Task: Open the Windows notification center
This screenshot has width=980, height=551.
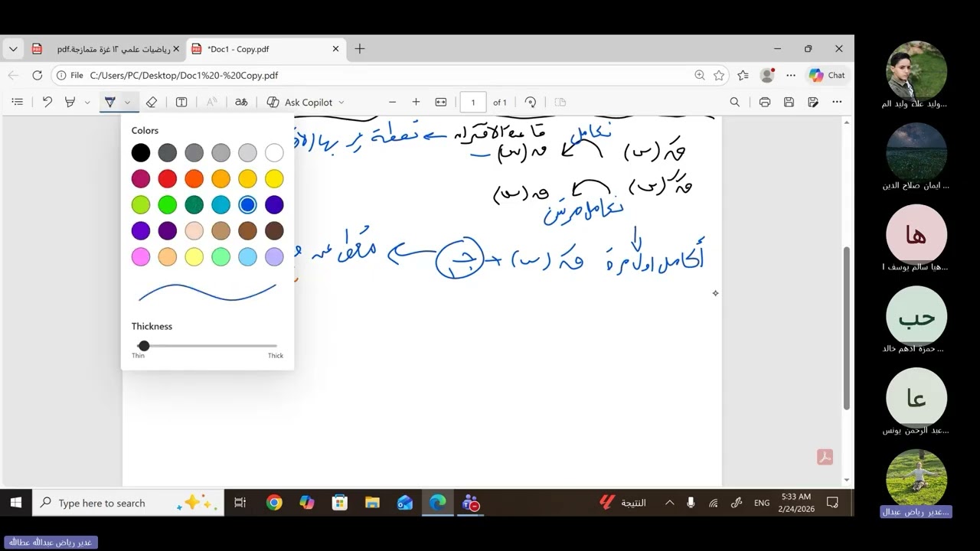Action: point(832,503)
